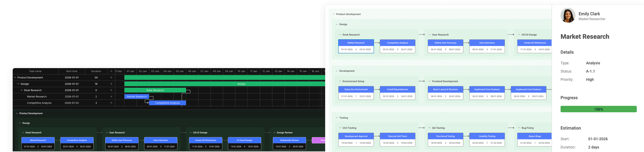Click the plus icon in the Gantt column header
This screenshot has height=152, width=644.
tap(111, 71)
